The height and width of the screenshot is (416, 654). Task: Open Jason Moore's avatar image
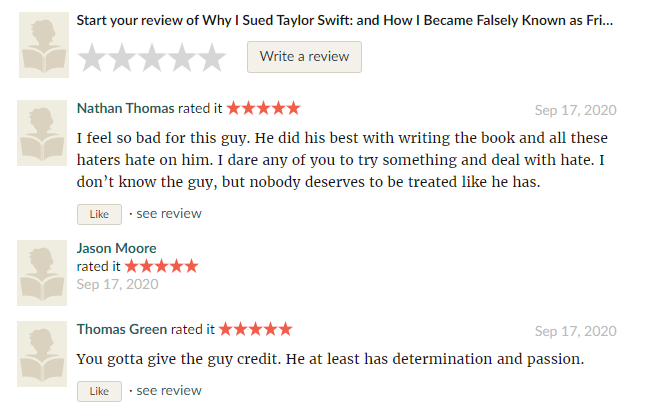click(x=42, y=273)
